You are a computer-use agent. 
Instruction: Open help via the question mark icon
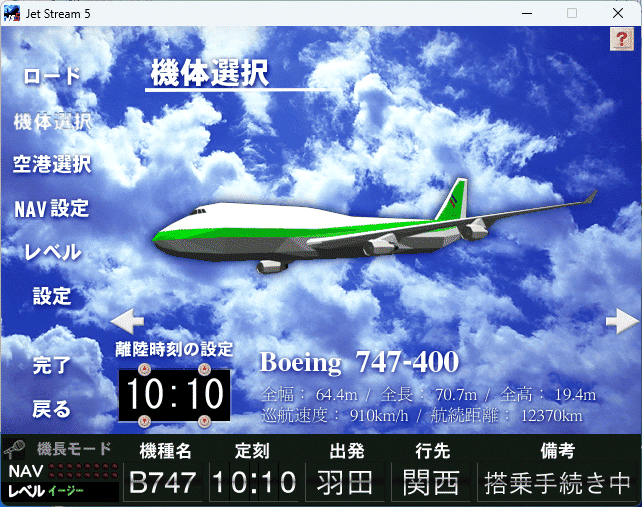click(622, 39)
